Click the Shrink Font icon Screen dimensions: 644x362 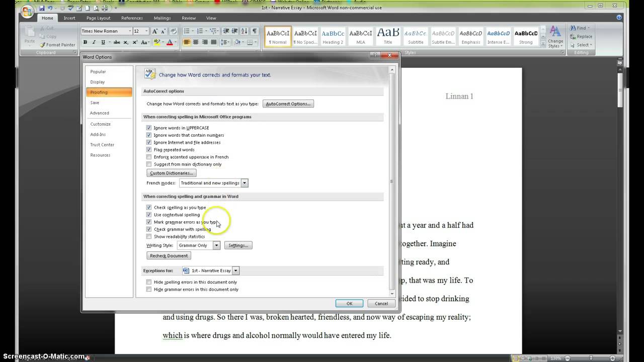click(x=164, y=31)
